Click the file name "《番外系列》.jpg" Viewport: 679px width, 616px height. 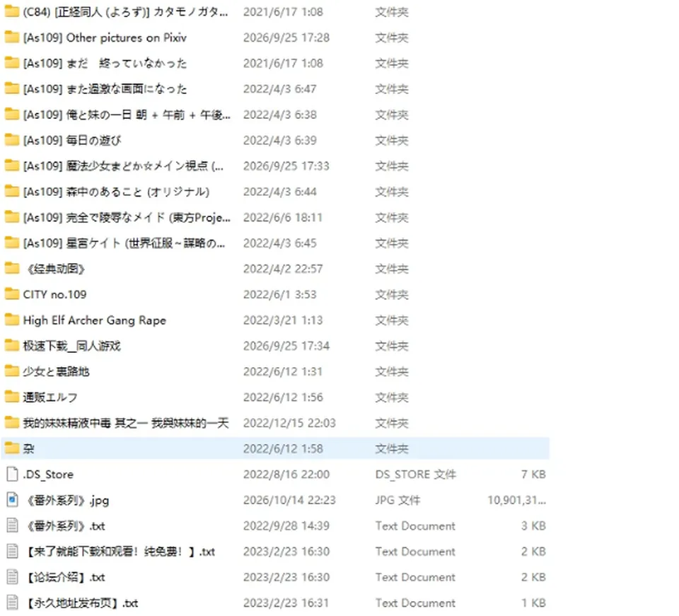[x=66, y=501]
